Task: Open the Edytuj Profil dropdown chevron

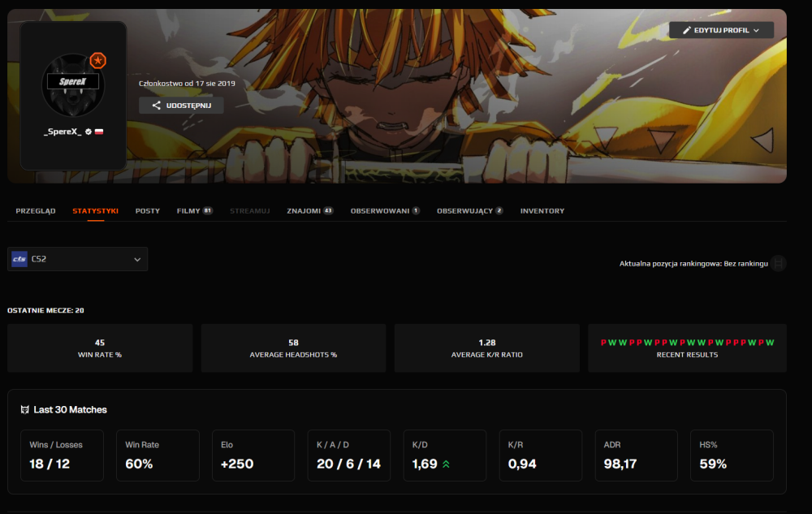Action: (756, 30)
